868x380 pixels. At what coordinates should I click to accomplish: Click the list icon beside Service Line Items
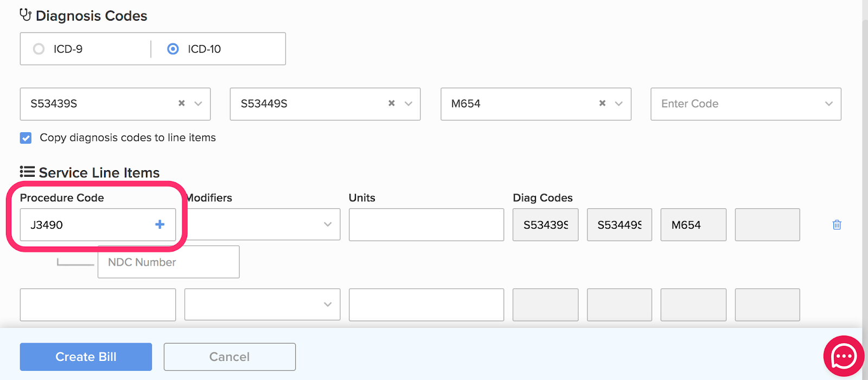27,172
